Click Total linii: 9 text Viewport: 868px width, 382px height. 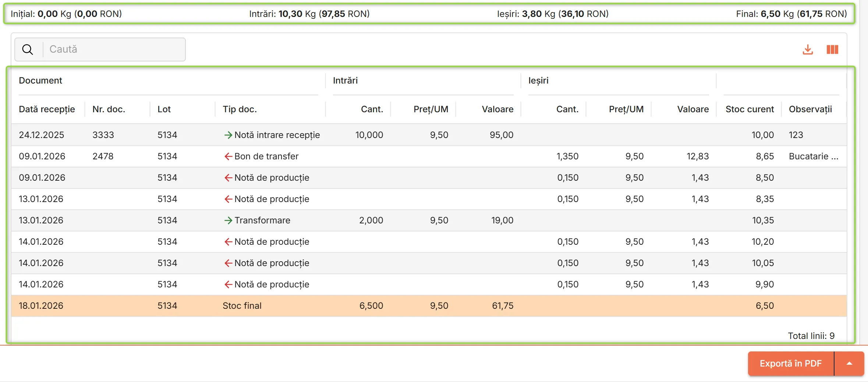coord(811,336)
